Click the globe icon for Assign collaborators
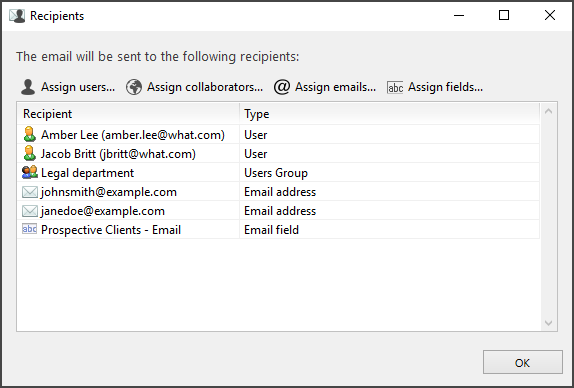The image size is (574, 388). 134,87
